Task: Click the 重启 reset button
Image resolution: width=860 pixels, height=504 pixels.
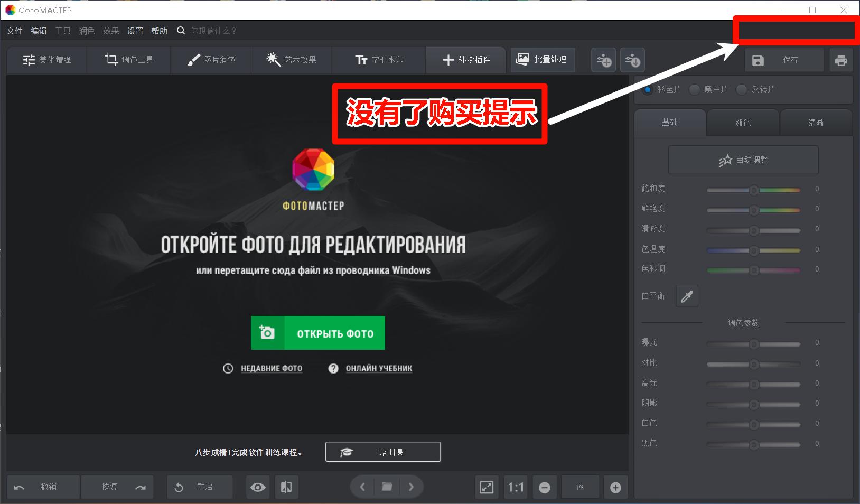Action: (200, 487)
